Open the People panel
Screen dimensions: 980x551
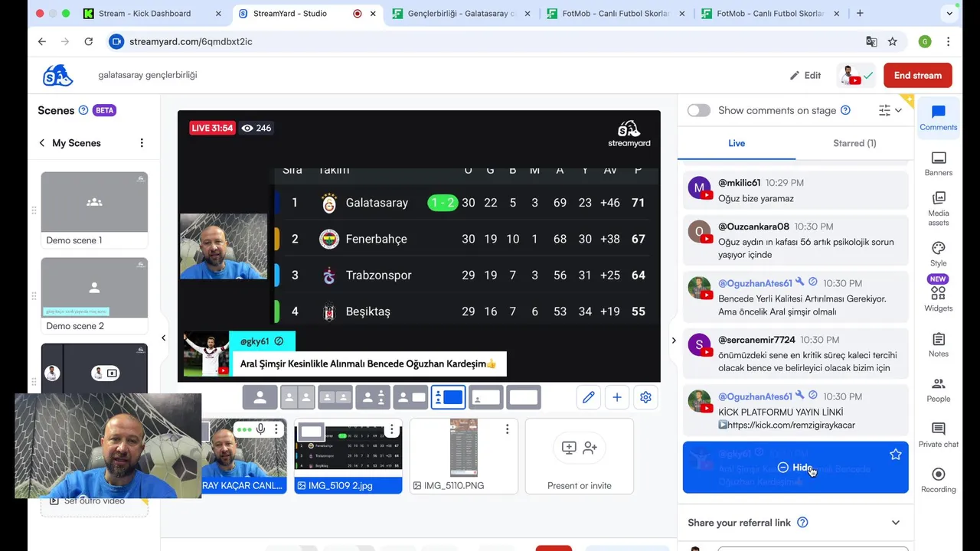938,389
